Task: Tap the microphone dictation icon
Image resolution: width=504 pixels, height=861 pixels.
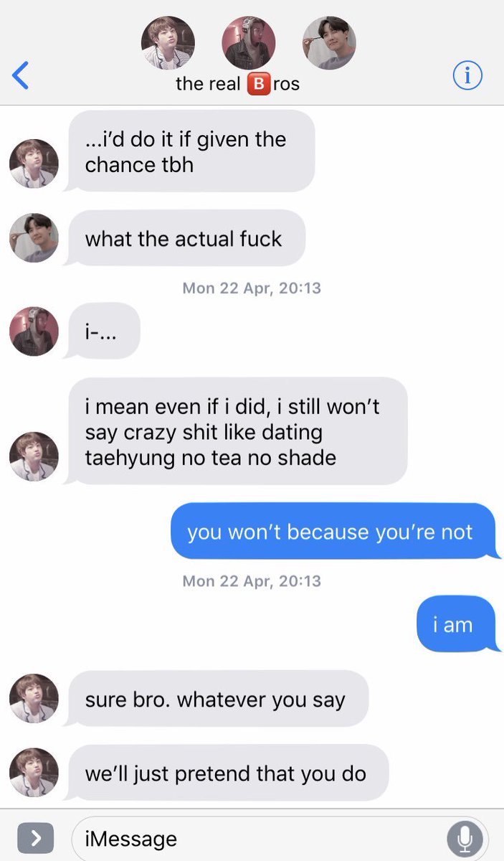Action: [x=465, y=837]
